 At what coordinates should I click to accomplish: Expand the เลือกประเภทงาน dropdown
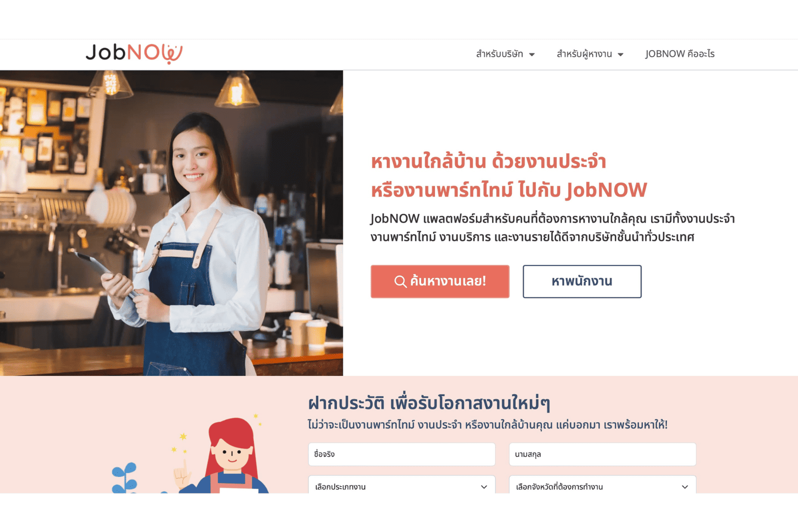[x=401, y=485]
